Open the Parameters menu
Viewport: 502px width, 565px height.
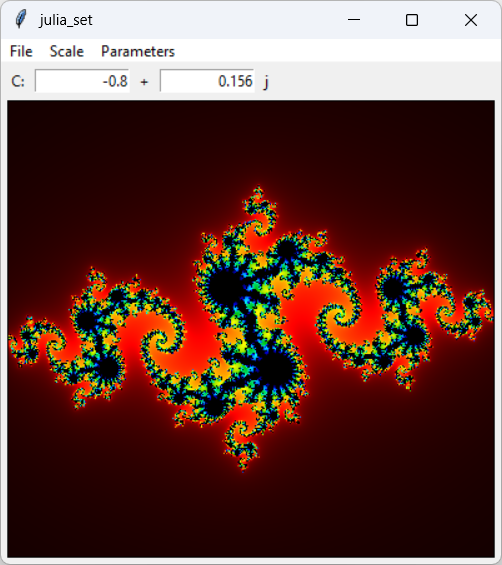point(138,51)
